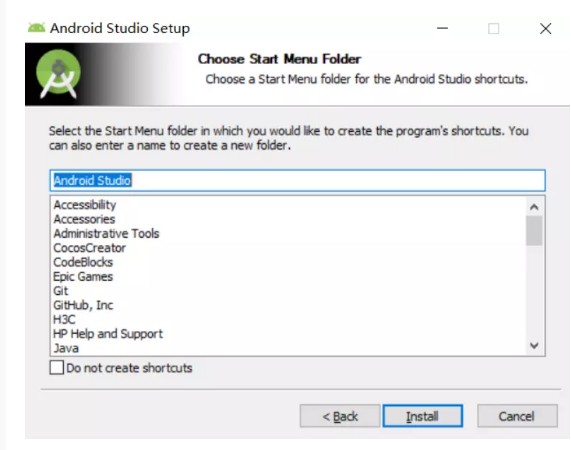Click the folder list scroll down arrow

coord(534,346)
